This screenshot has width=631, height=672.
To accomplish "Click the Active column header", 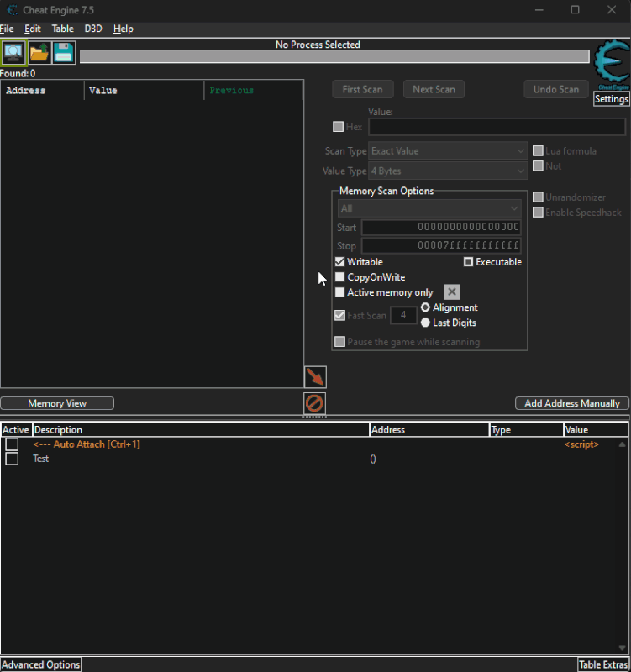I will (16, 430).
